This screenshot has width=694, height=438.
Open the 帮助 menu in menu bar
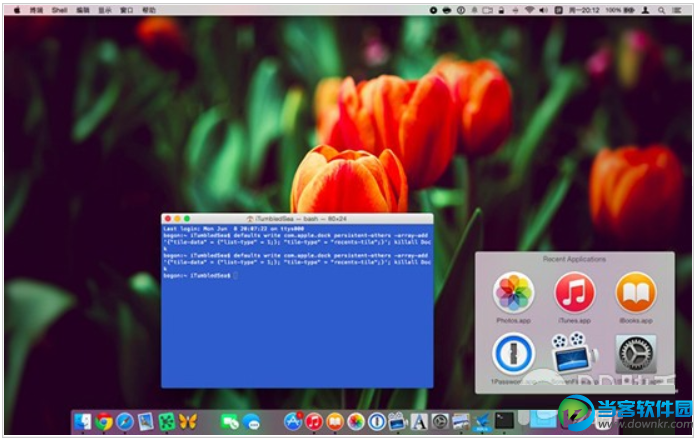click(149, 9)
